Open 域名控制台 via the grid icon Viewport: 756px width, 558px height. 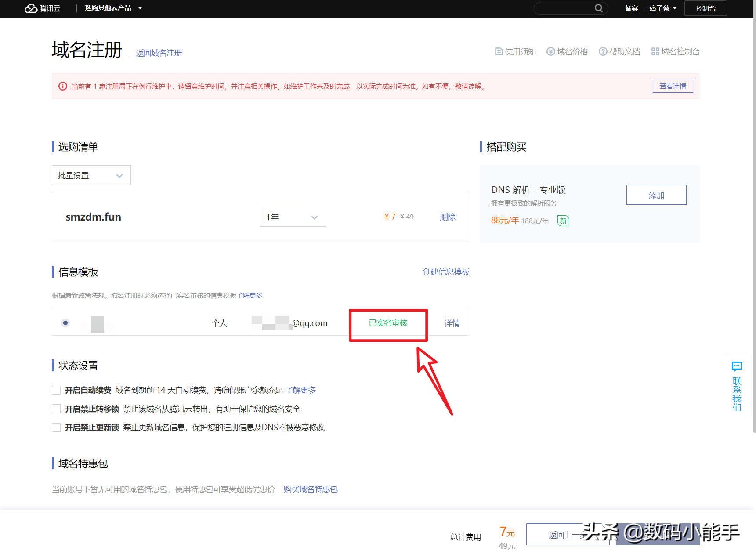[x=655, y=51]
